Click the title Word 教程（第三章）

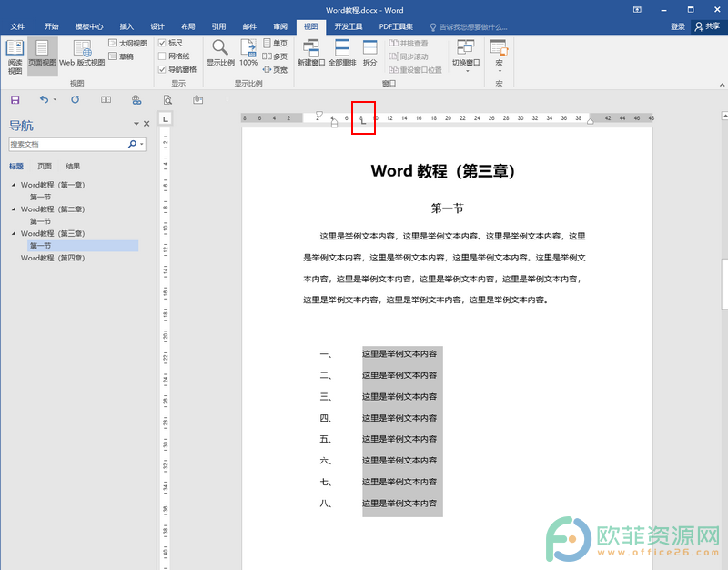[443, 171]
